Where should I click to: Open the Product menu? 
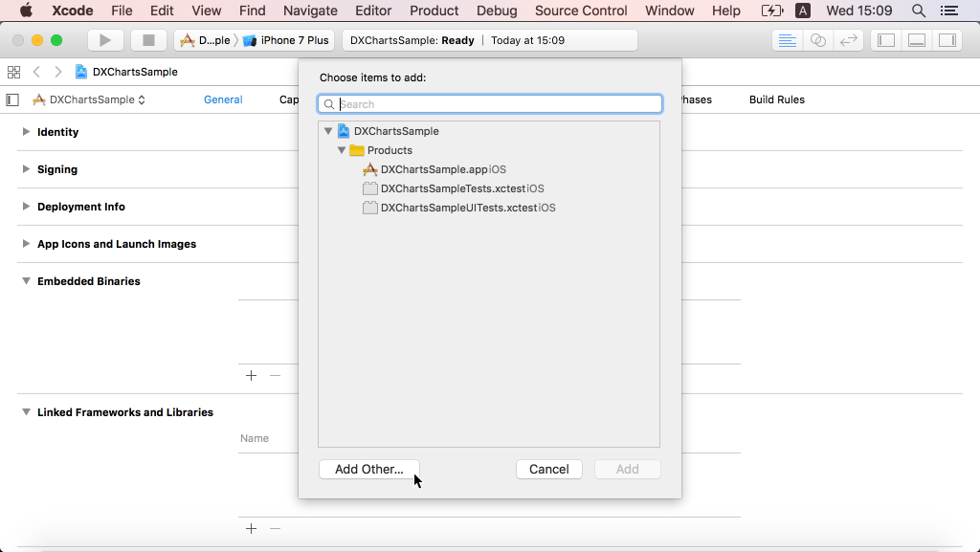click(434, 11)
